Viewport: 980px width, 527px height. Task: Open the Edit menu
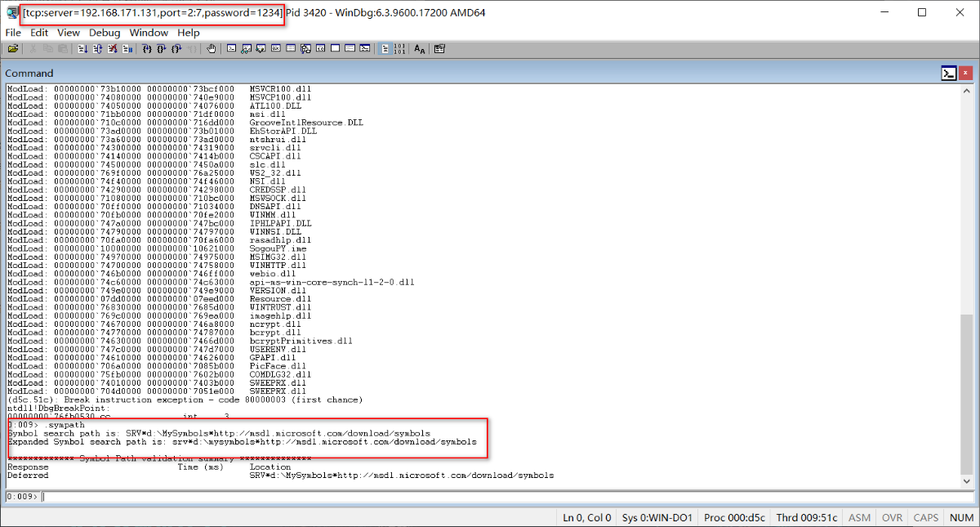click(39, 33)
